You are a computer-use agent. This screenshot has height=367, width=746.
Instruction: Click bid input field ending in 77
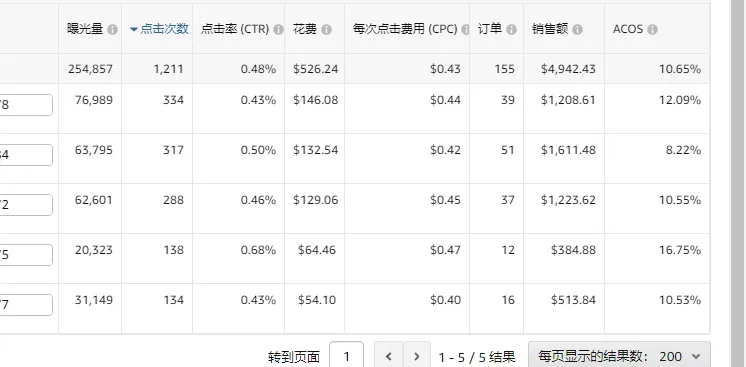tap(26, 305)
